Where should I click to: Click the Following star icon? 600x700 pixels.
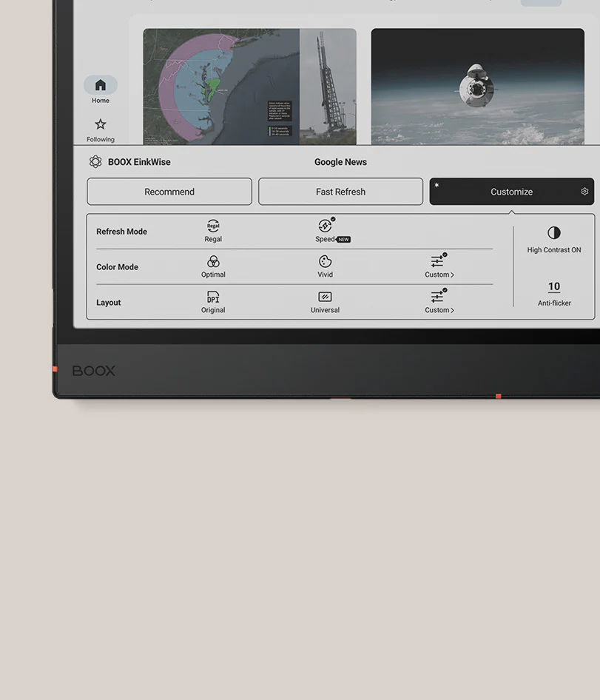coord(100,124)
